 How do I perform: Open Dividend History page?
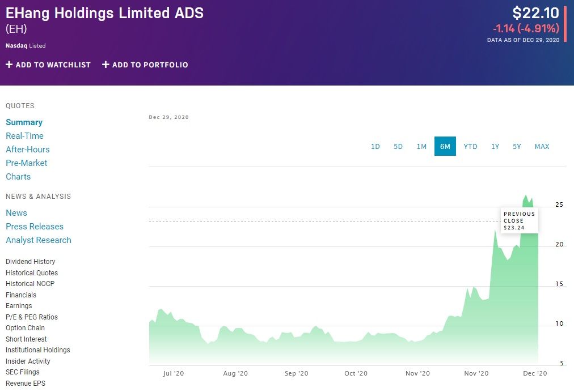[x=31, y=262]
